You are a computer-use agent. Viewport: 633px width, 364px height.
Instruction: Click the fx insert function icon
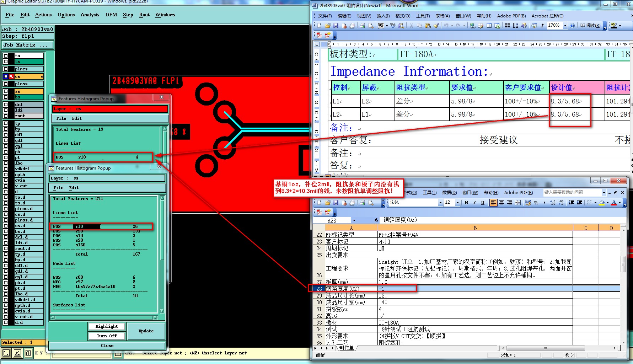click(376, 220)
